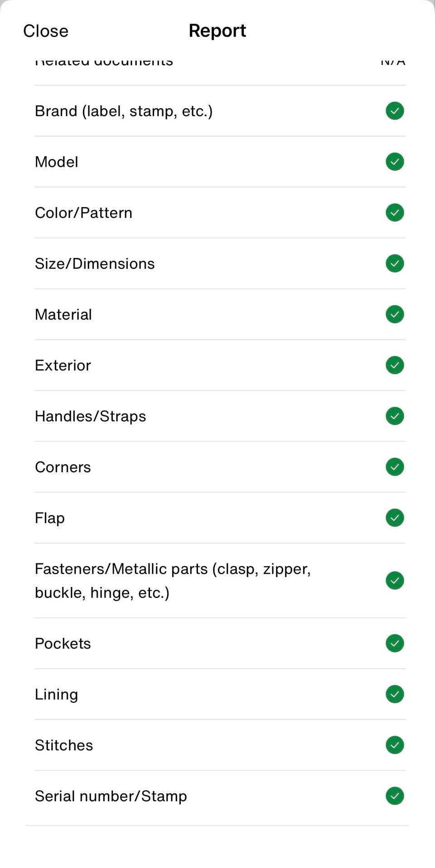The height and width of the screenshot is (868, 435).
Task: Click the Color/Pattern verified checkmark
Action: point(395,212)
